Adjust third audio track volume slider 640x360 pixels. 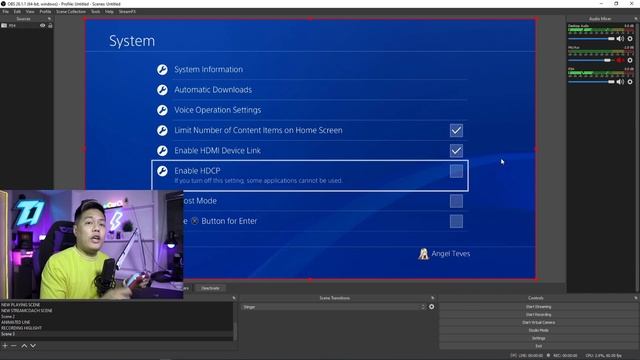(x=591, y=82)
